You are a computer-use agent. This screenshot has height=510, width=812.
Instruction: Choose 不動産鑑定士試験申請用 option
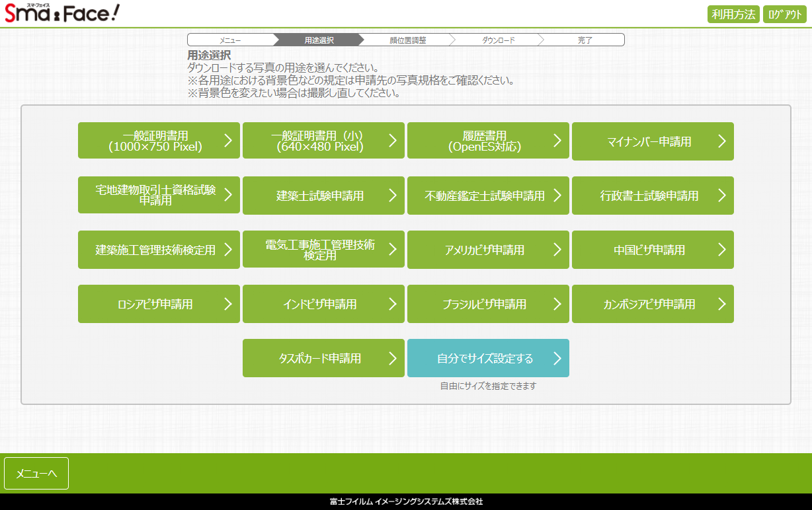484,196
